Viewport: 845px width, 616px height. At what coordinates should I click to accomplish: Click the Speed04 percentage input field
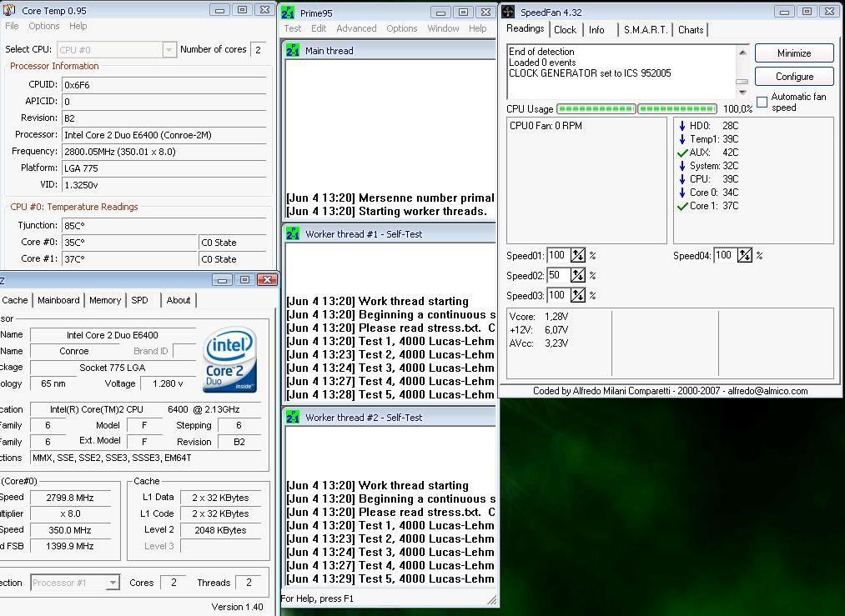click(x=726, y=255)
